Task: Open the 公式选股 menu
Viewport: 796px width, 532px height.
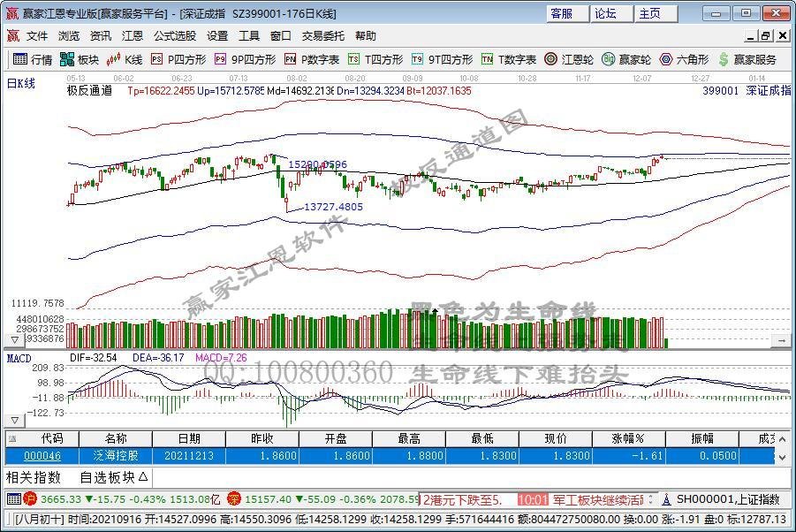Action: (175, 35)
